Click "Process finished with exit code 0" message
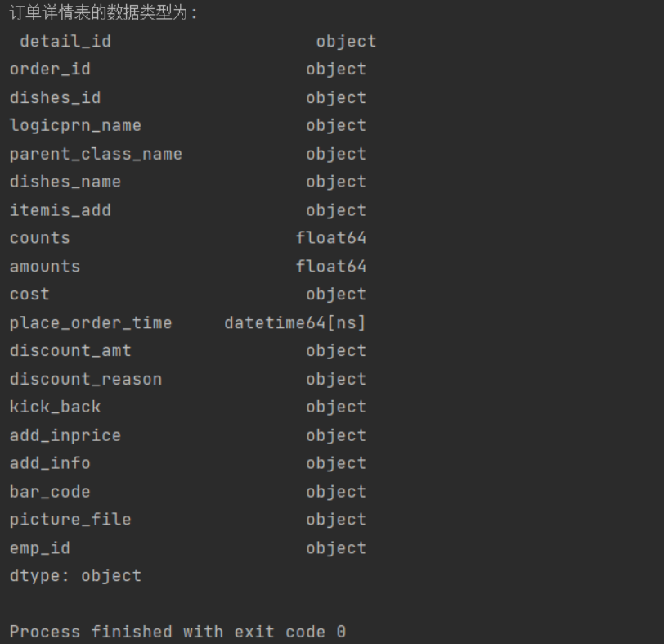This screenshot has width=664, height=644. (x=177, y=633)
